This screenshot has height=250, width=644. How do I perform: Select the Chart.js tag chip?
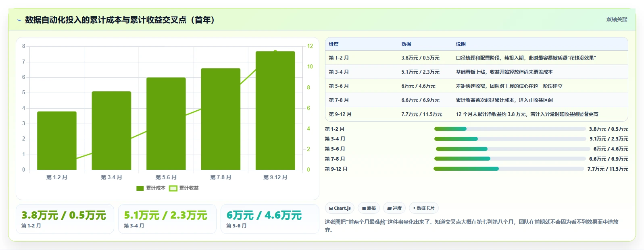click(x=340, y=208)
